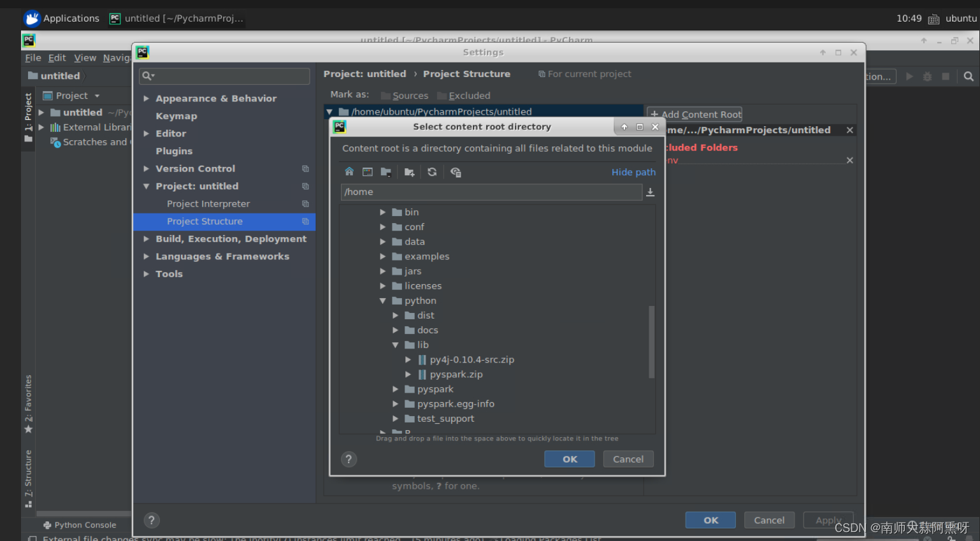
Task: Click copy icon beside Project Interpreter setting
Action: pyautogui.click(x=305, y=204)
